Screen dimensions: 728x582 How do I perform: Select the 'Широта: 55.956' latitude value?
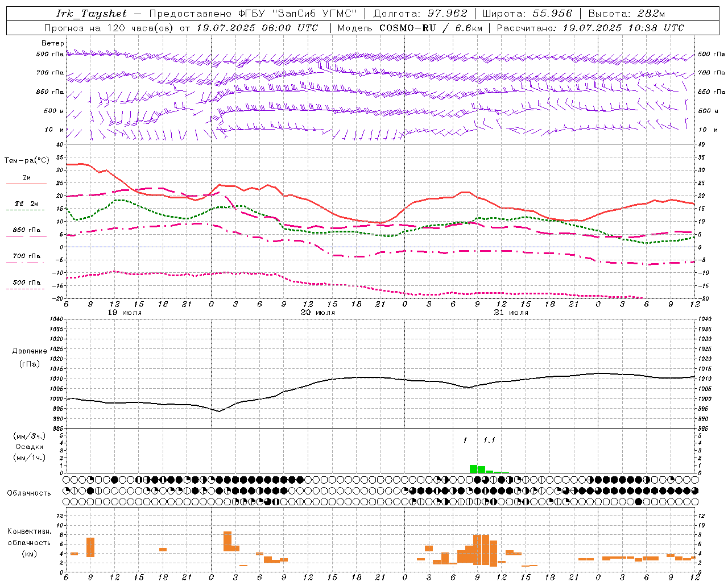point(528,14)
